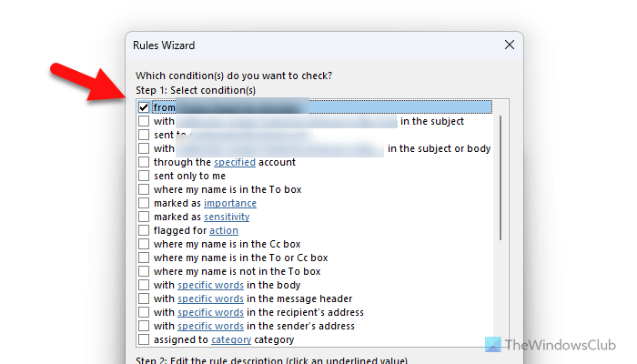Click the "category" link

pyautogui.click(x=231, y=339)
